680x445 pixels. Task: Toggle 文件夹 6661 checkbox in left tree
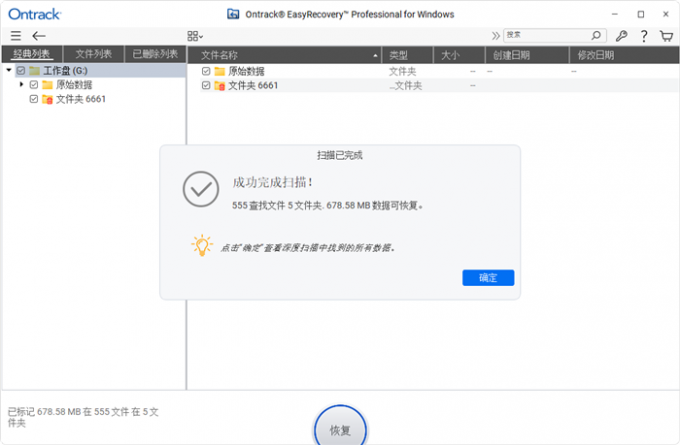pyautogui.click(x=34, y=99)
